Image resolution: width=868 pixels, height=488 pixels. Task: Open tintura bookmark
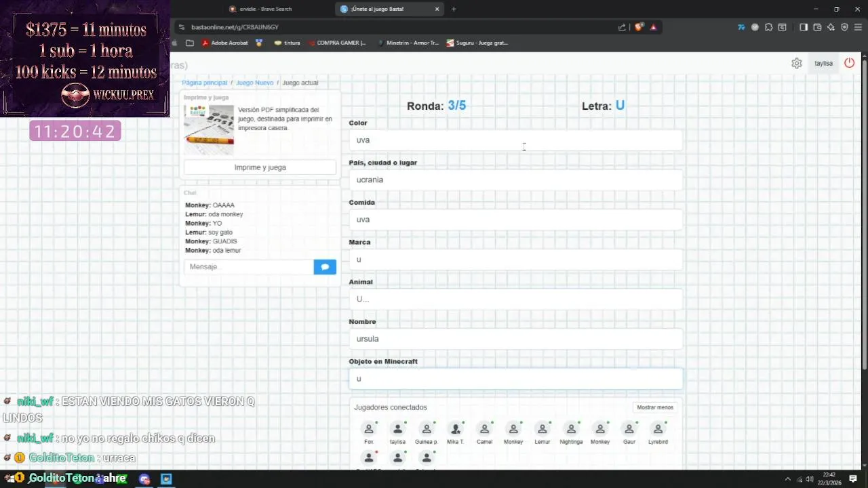click(x=287, y=43)
